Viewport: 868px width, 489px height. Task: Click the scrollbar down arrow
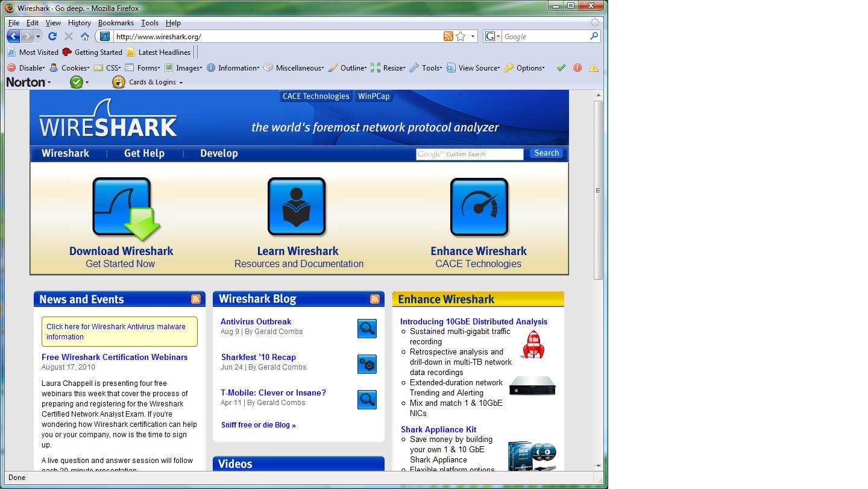pyautogui.click(x=598, y=466)
